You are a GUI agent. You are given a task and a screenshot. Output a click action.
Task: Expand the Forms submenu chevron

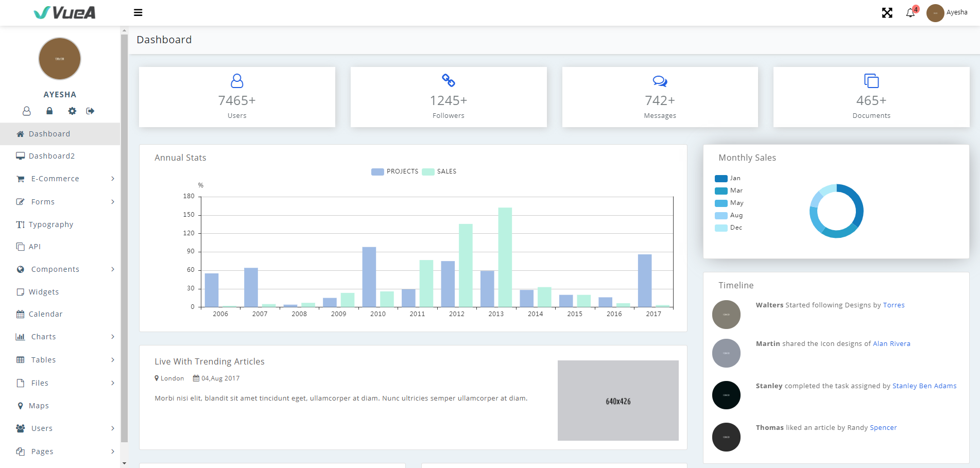pos(113,202)
